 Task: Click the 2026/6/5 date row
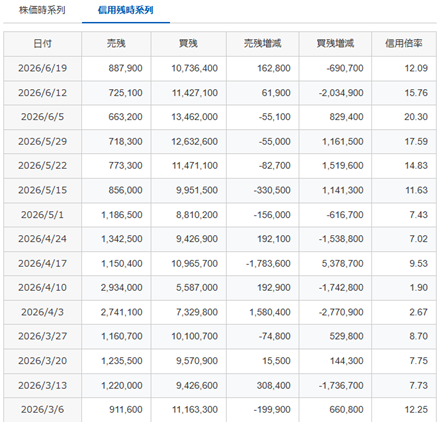(220, 117)
